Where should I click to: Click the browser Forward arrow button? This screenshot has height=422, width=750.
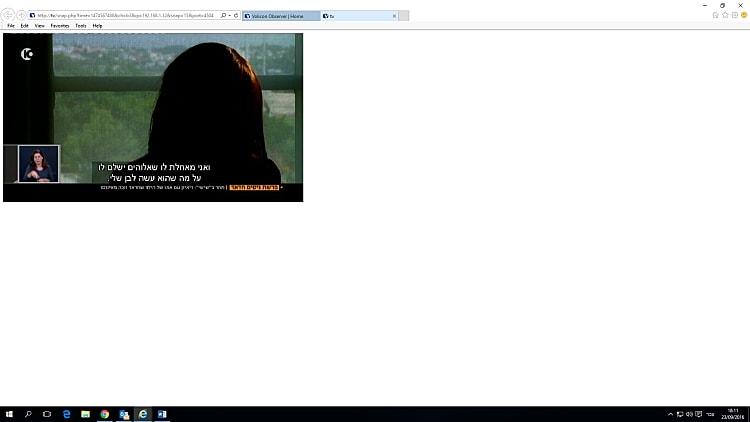21,16
